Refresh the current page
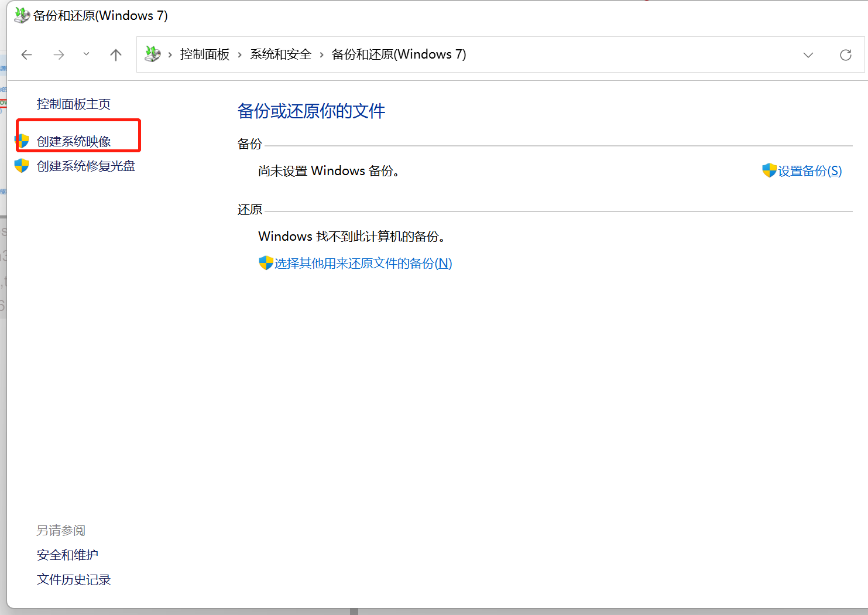Screen dimensions: 868x615 [846, 55]
